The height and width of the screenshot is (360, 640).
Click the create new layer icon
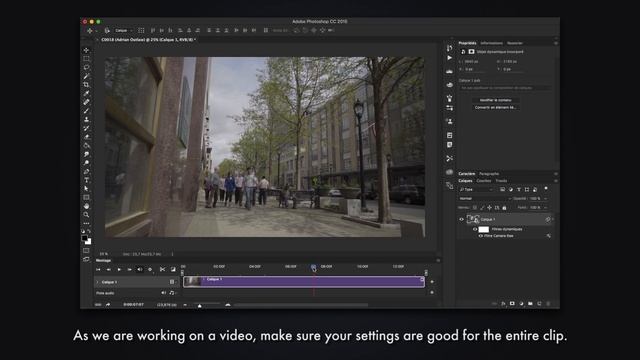(x=539, y=304)
